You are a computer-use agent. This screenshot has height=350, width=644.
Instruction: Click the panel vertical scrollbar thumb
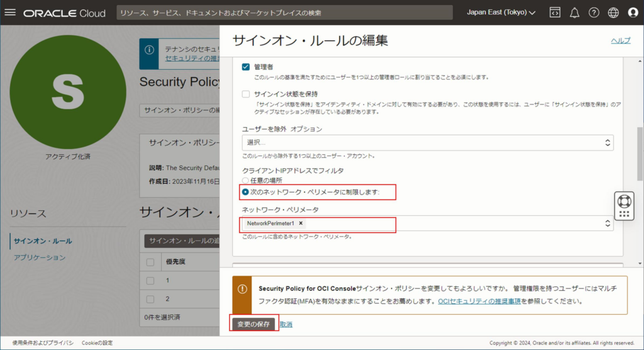[x=640, y=154]
